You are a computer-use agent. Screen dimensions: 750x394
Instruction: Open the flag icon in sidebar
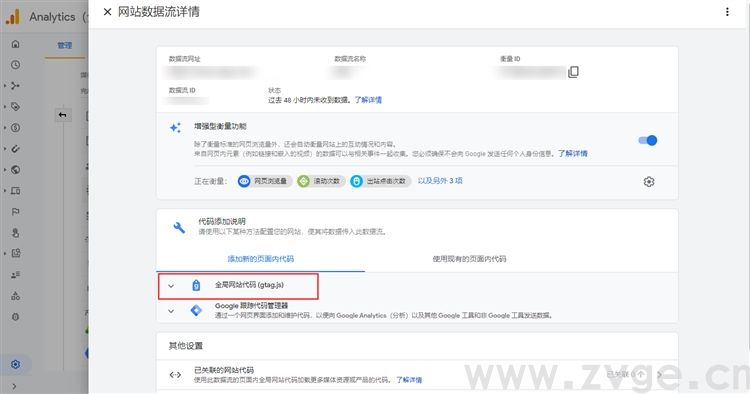15,212
